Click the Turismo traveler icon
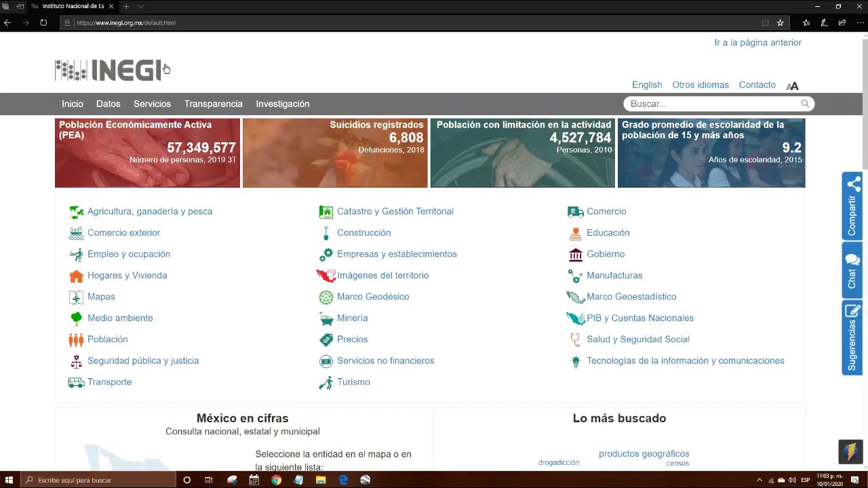868x488 pixels. [326, 382]
